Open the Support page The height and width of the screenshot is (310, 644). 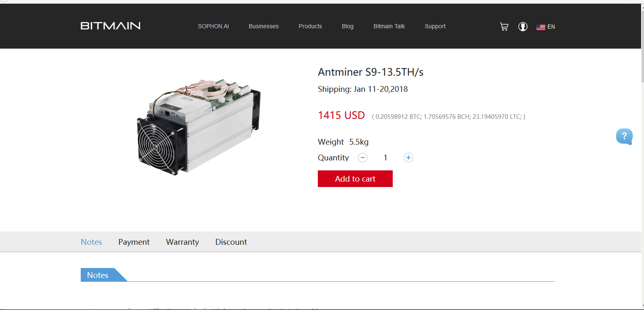tap(435, 26)
